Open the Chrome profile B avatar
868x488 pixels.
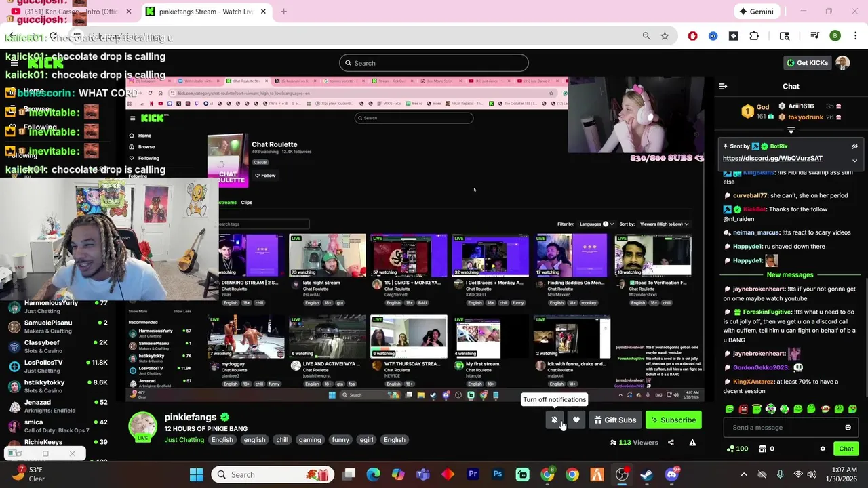pyautogui.click(x=835, y=36)
